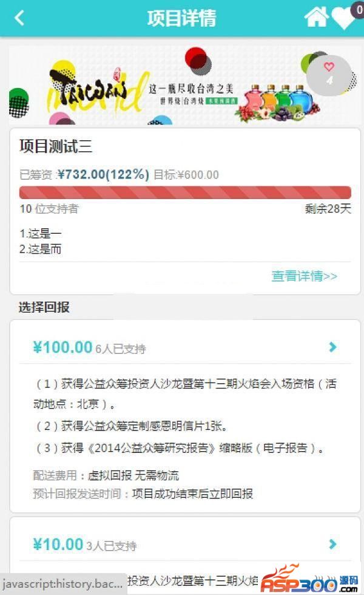This screenshot has height=595, width=364.
Task: Click the ASP300 logo watermark
Action: pyautogui.click(x=309, y=579)
